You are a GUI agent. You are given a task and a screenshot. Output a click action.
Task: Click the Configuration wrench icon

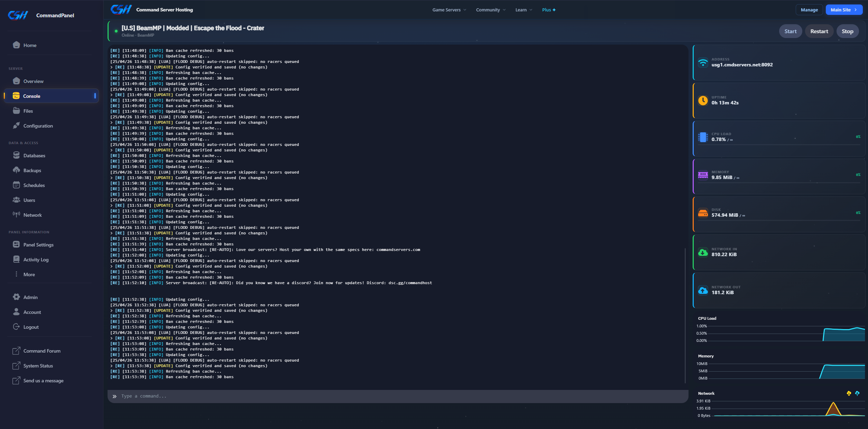pyautogui.click(x=16, y=125)
